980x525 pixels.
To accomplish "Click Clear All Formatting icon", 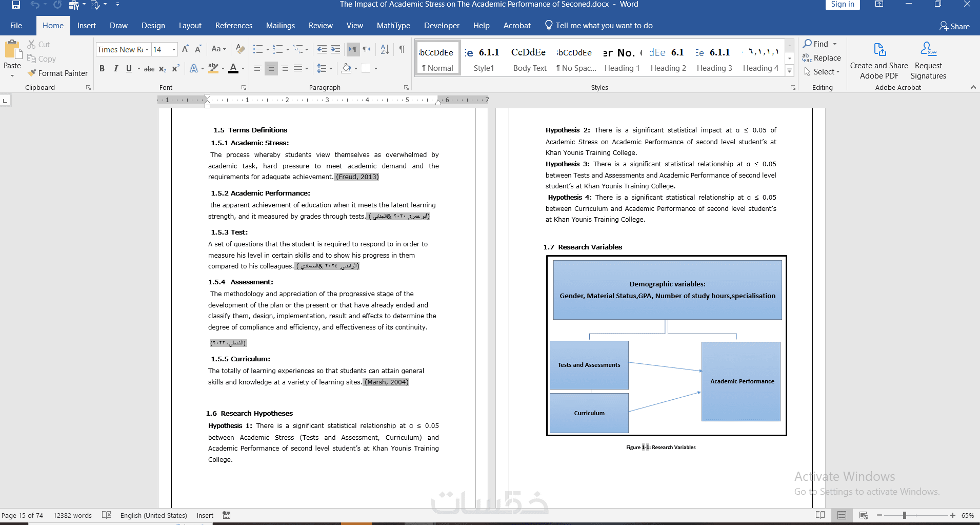I will [x=240, y=49].
